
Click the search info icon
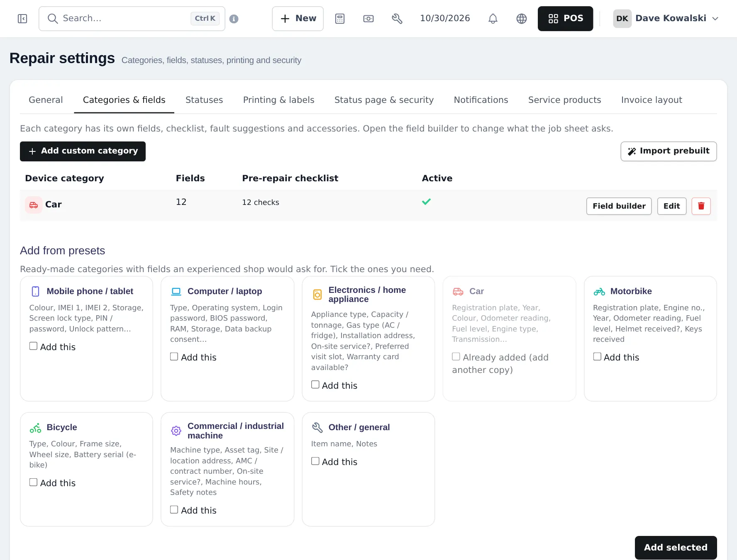click(234, 19)
